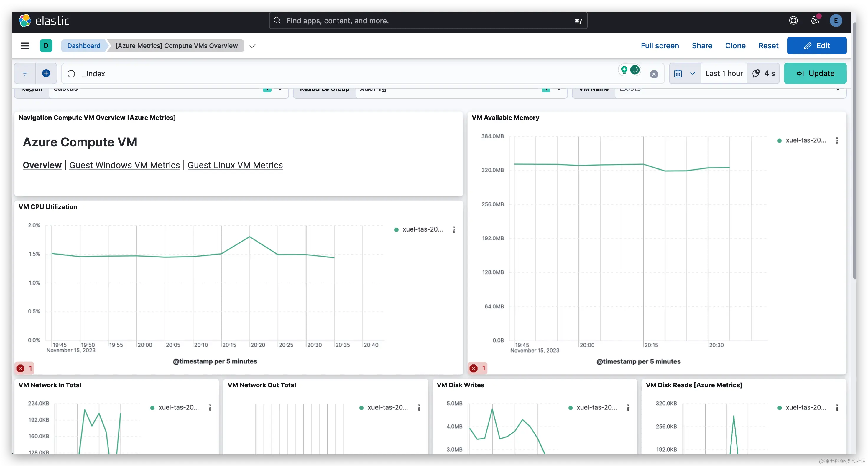
Task: Open the Last 1 hour time picker
Action: [x=724, y=73]
